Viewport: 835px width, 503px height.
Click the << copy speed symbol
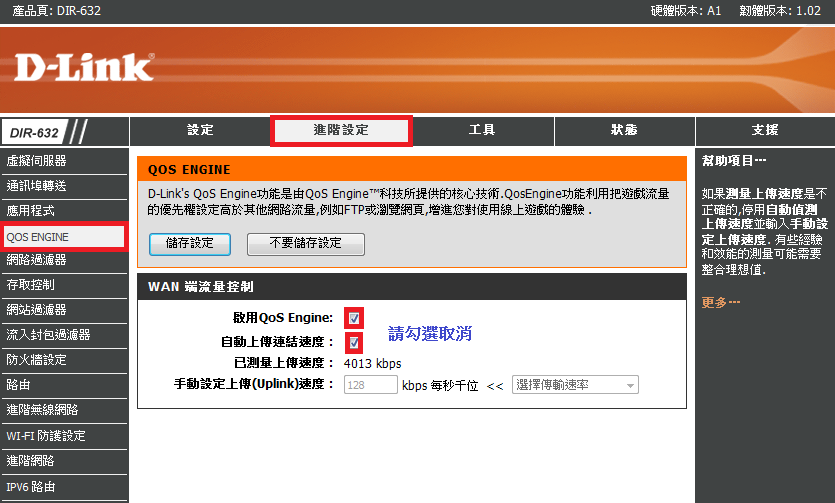pos(495,386)
